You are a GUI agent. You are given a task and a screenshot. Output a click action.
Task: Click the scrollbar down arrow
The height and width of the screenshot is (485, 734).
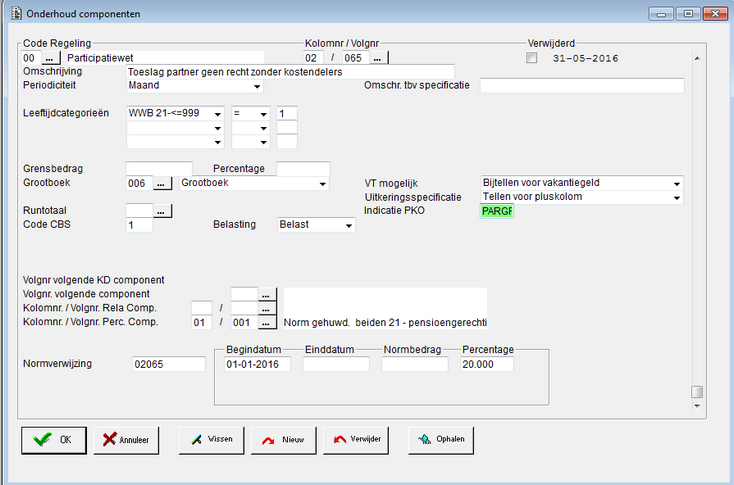(697, 406)
